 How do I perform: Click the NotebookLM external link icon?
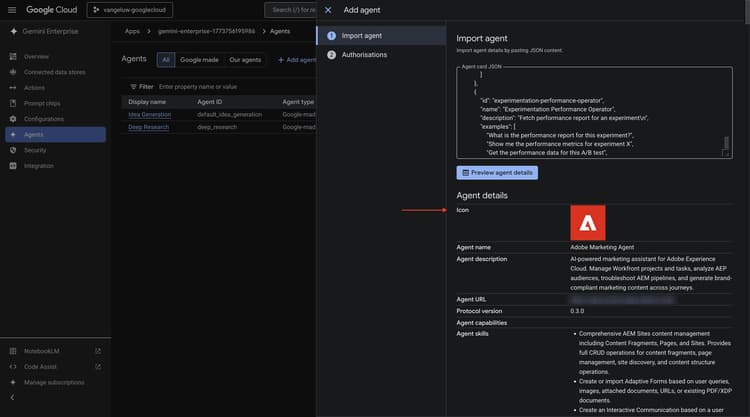tap(98, 351)
